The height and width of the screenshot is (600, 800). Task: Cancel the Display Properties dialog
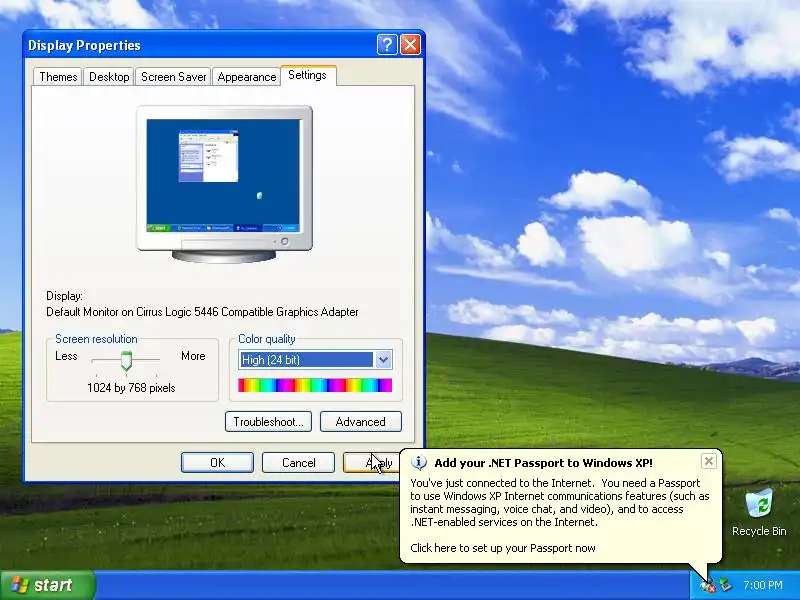(298, 462)
